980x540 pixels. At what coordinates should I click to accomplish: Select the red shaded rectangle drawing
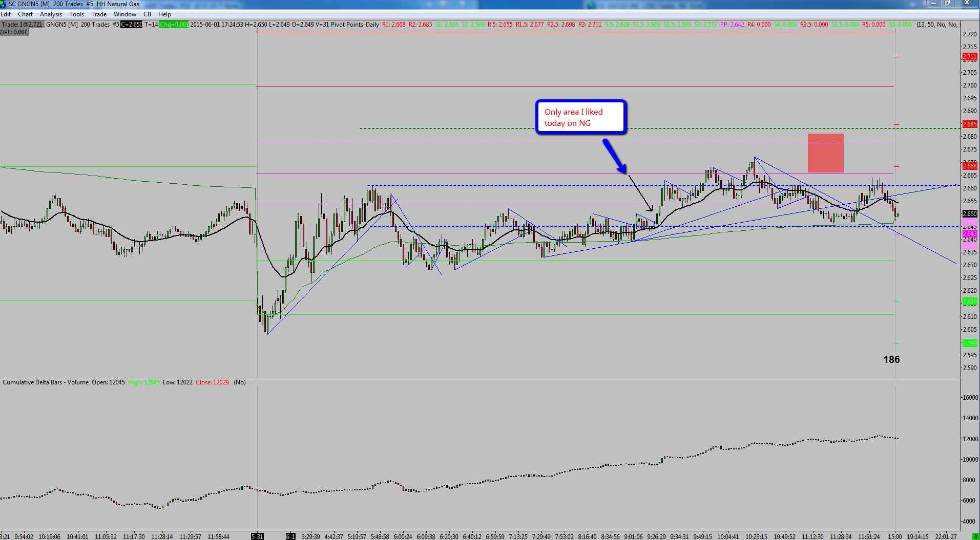(x=825, y=153)
